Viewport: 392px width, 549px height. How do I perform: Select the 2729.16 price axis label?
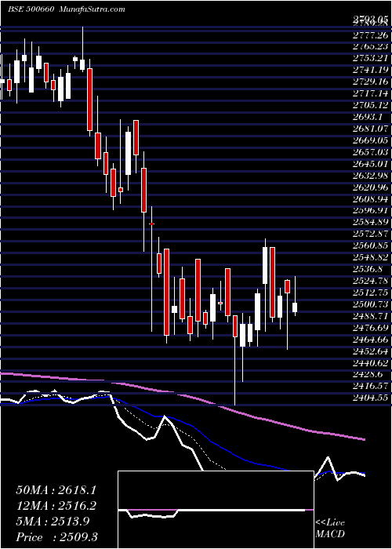click(371, 82)
